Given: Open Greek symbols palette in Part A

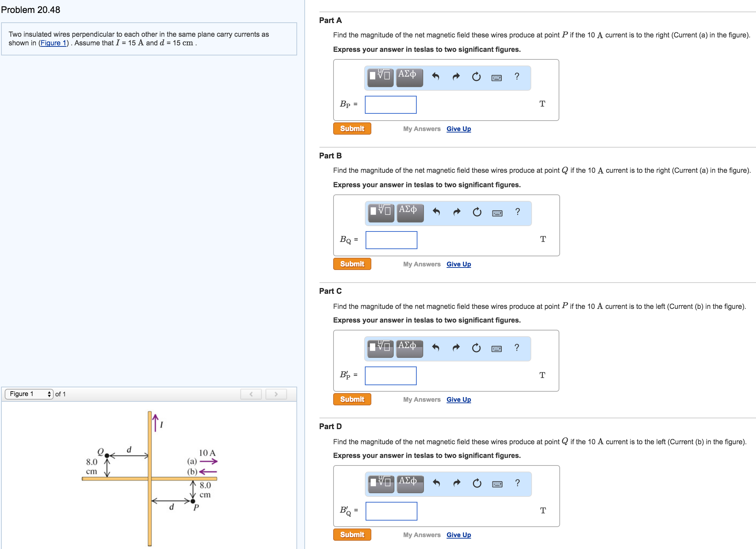Looking at the screenshot, I should [x=410, y=77].
